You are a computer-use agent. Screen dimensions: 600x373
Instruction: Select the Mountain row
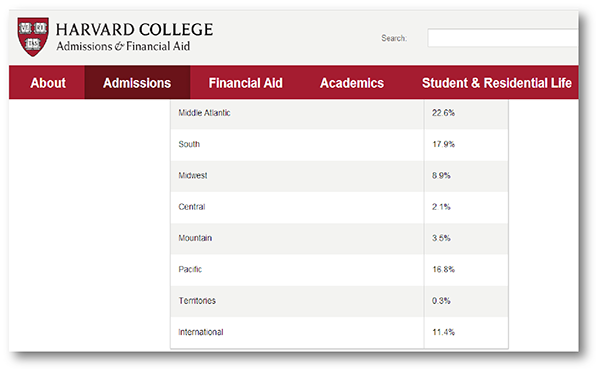(x=339, y=238)
